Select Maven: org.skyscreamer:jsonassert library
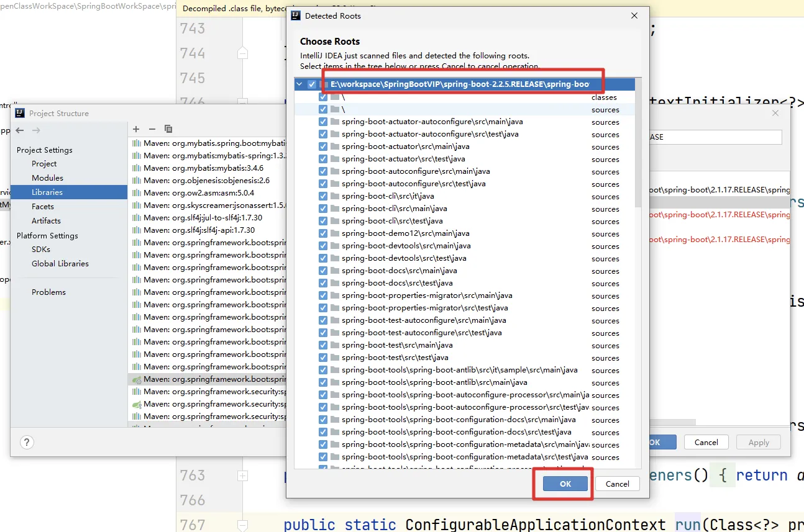 pos(208,205)
